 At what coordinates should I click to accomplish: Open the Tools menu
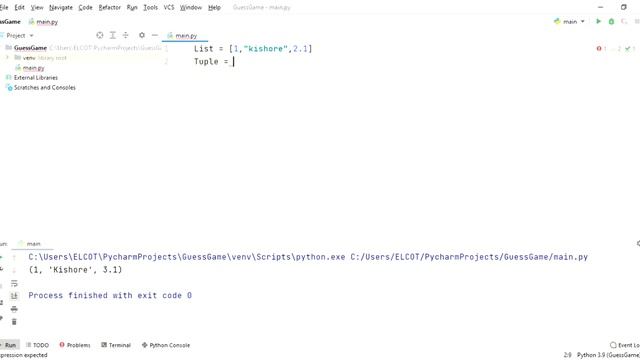[150, 7]
